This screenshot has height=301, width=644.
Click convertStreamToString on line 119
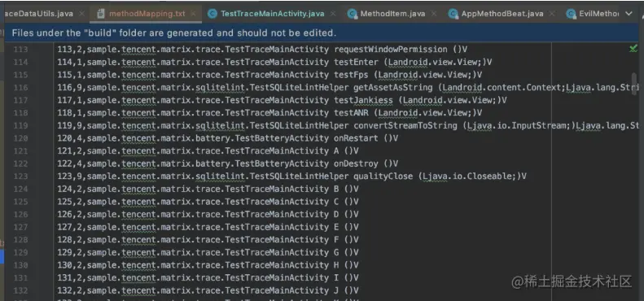pyautogui.click(x=405, y=125)
